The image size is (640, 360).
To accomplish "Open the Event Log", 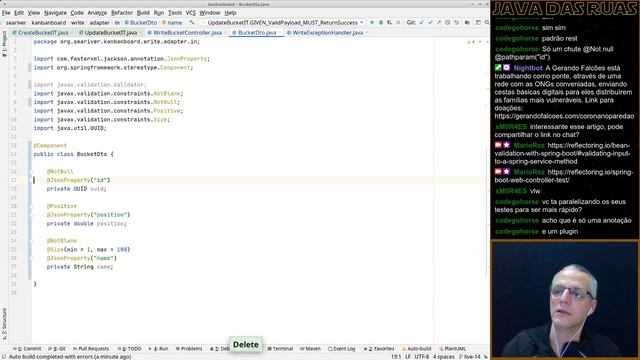I will click(342, 349).
